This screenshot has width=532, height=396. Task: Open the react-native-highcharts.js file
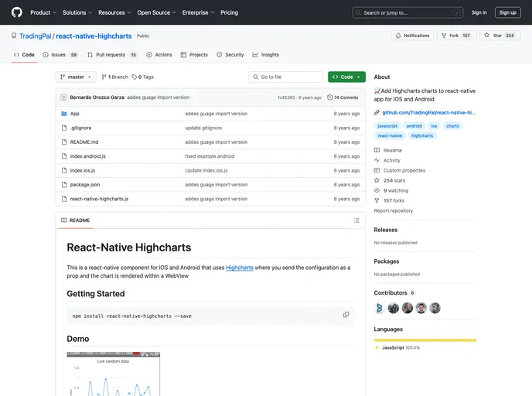tap(99, 200)
